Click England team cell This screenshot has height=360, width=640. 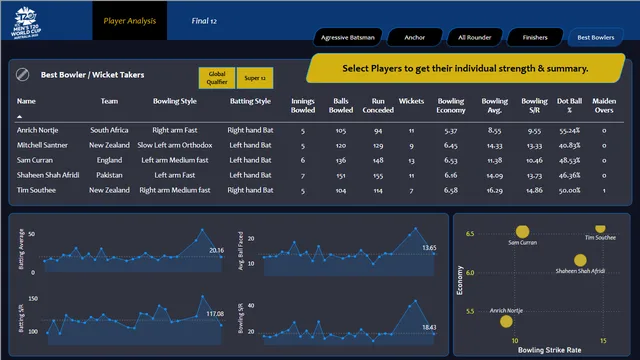tap(109, 160)
